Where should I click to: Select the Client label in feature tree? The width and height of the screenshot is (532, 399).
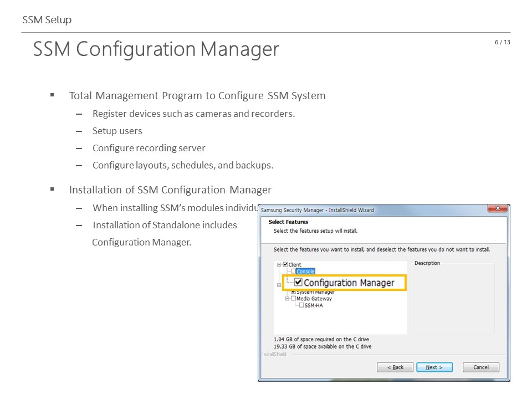pyautogui.click(x=295, y=265)
